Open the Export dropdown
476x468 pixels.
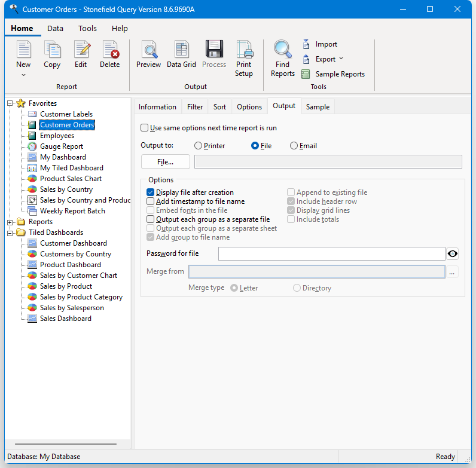[341, 59]
